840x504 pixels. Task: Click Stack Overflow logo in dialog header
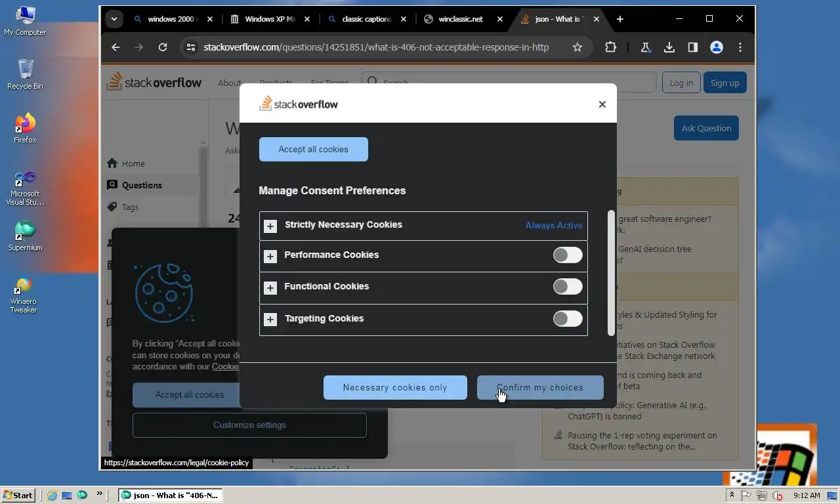pyautogui.click(x=299, y=104)
